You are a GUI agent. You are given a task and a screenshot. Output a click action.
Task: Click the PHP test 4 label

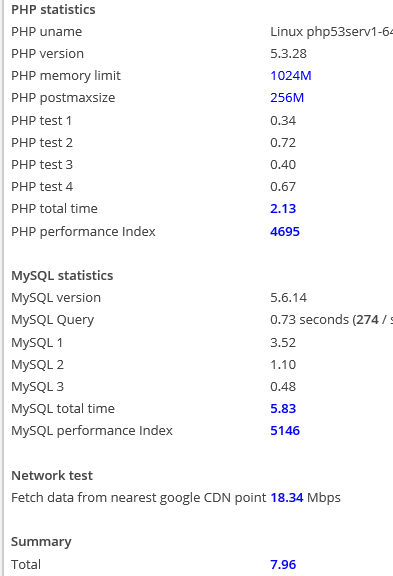pyautogui.click(x=42, y=187)
